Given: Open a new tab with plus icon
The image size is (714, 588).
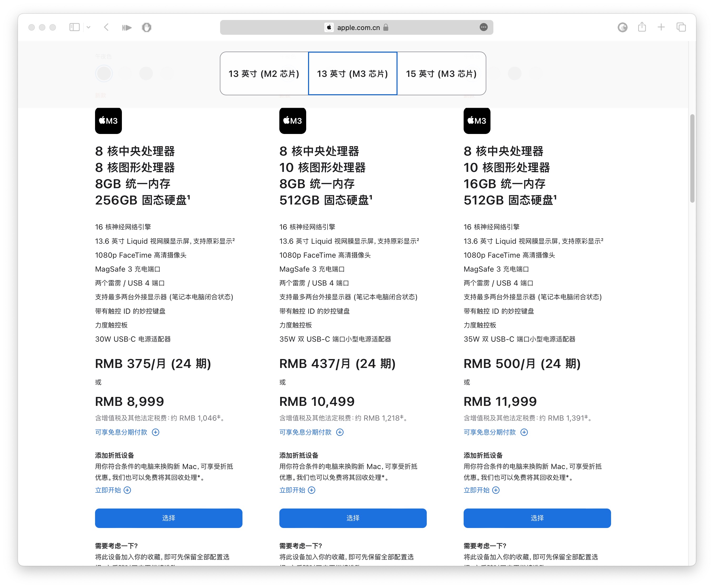Looking at the screenshot, I should coord(661,27).
